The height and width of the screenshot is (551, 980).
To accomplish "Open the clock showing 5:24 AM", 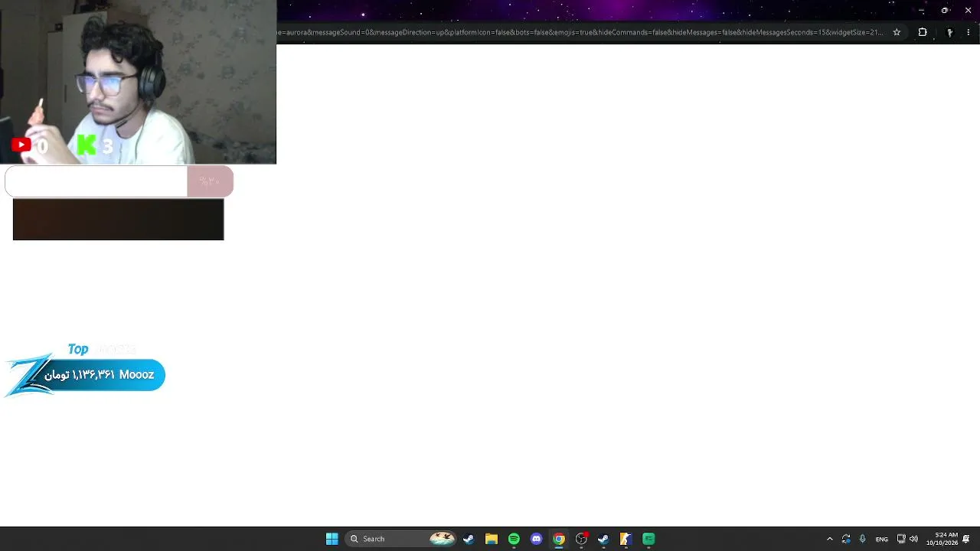I will (x=942, y=539).
